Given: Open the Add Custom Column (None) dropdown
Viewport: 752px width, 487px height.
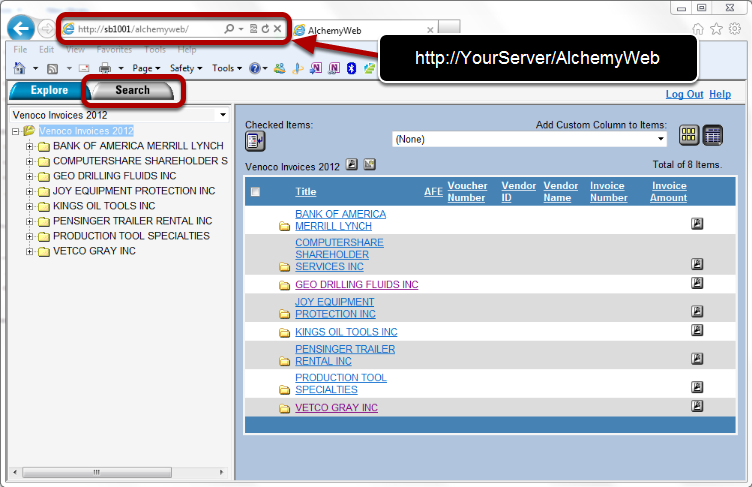Looking at the screenshot, I should pyautogui.click(x=660, y=139).
